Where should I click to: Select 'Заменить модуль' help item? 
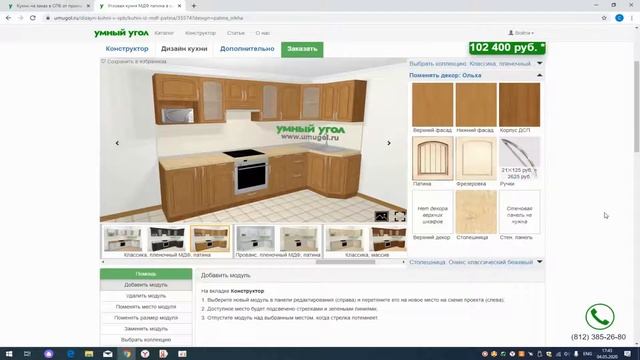click(146, 329)
